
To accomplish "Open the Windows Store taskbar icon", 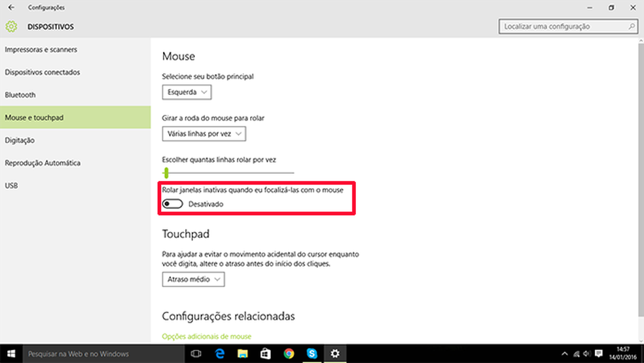I will [x=266, y=354].
